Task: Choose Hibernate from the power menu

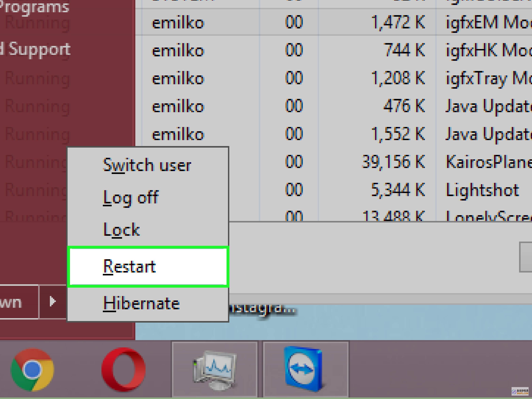Action: (x=148, y=304)
